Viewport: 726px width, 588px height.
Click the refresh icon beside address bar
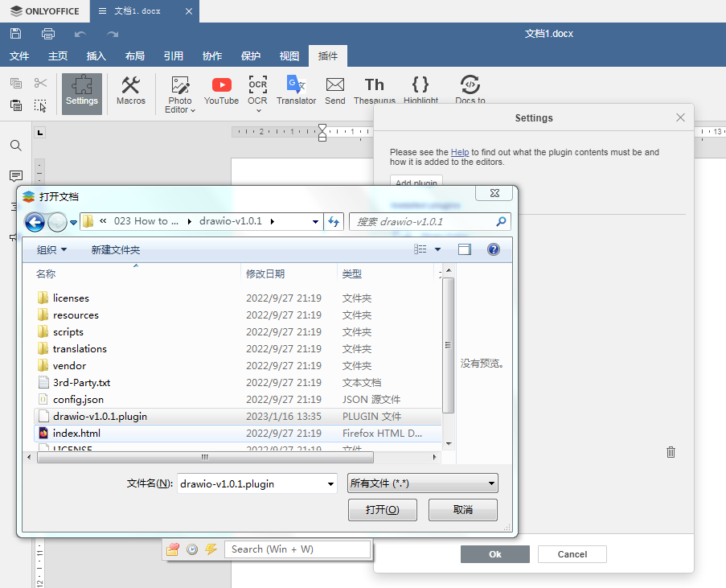(334, 221)
